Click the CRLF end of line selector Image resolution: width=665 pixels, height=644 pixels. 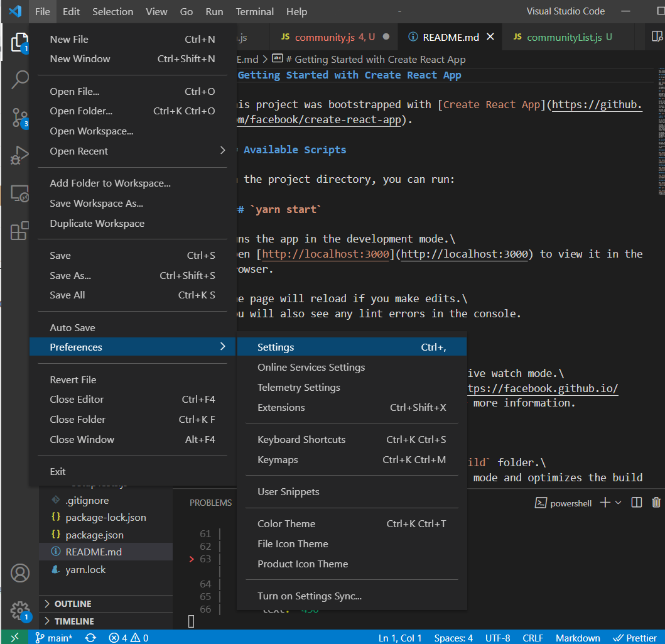pos(533,638)
